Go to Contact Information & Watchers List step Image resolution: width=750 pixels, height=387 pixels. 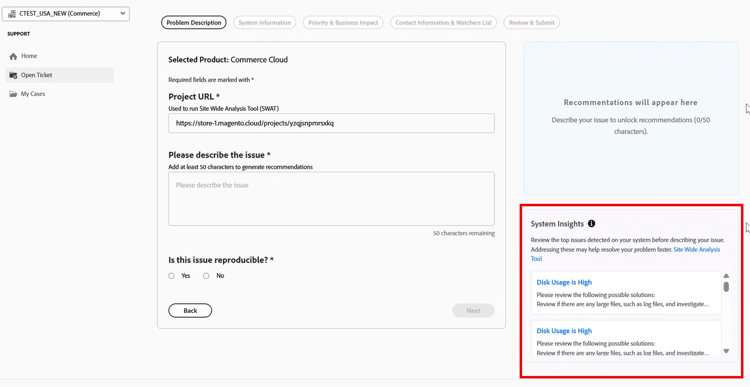443,22
